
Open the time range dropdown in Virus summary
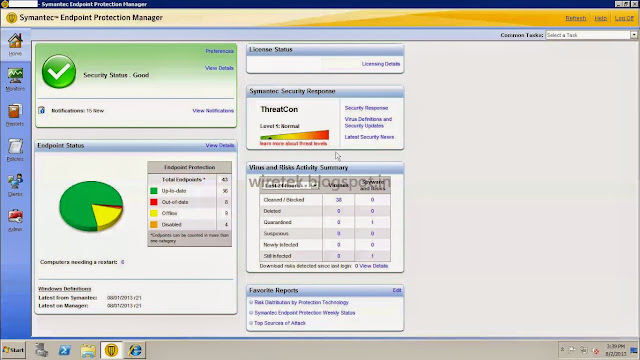pyautogui.click(x=290, y=185)
